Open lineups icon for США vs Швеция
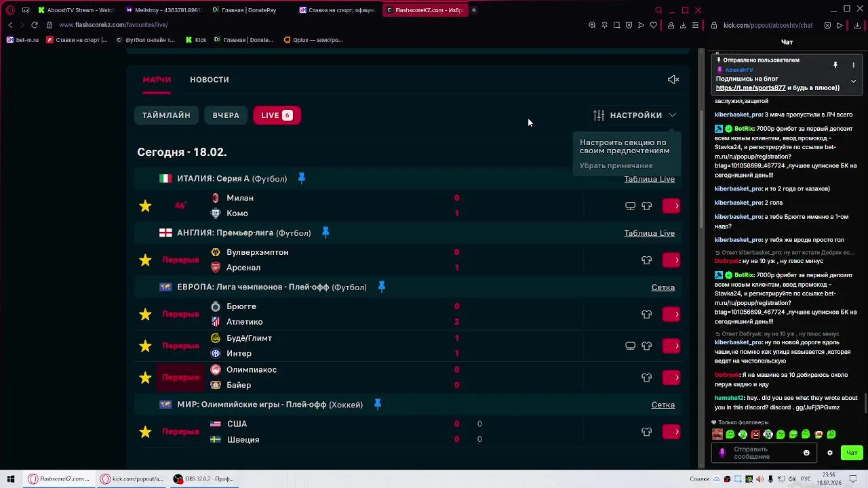 coord(646,432)
